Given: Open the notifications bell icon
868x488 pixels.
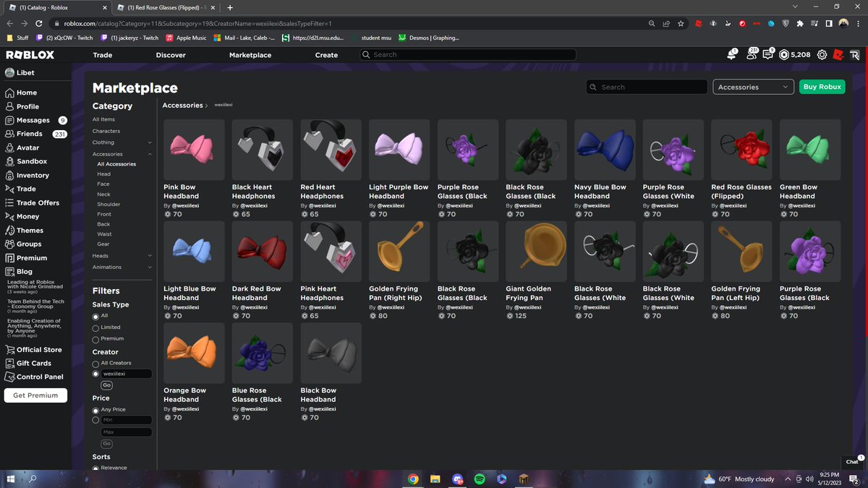Looking at the screenshot, I should point(732,55).
